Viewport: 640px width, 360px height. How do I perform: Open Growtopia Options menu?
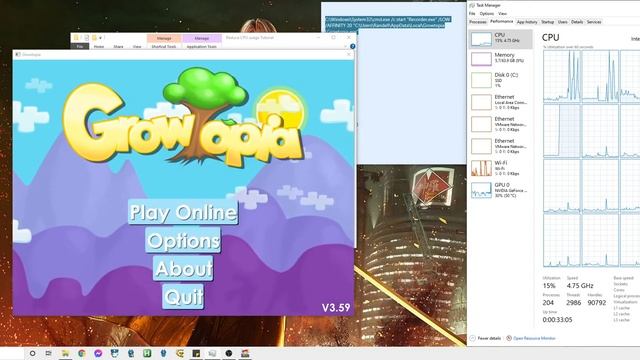183,240
